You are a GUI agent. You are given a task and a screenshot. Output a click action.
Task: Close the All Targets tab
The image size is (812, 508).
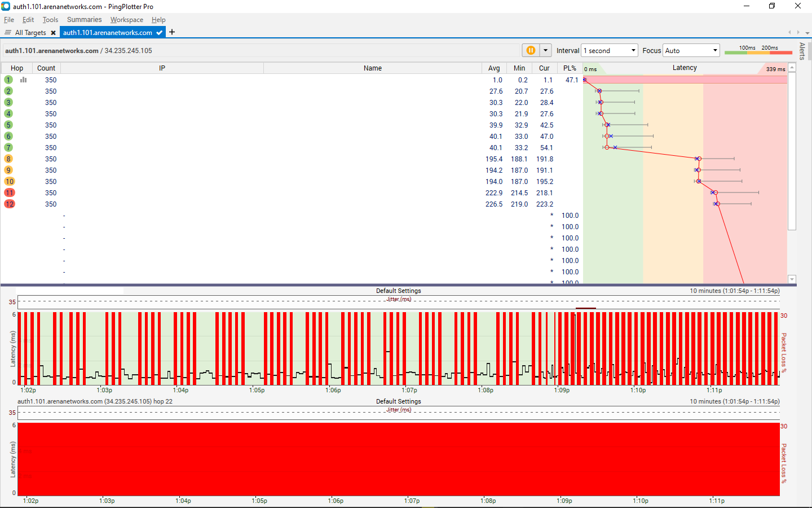click(x=53, y=33)
